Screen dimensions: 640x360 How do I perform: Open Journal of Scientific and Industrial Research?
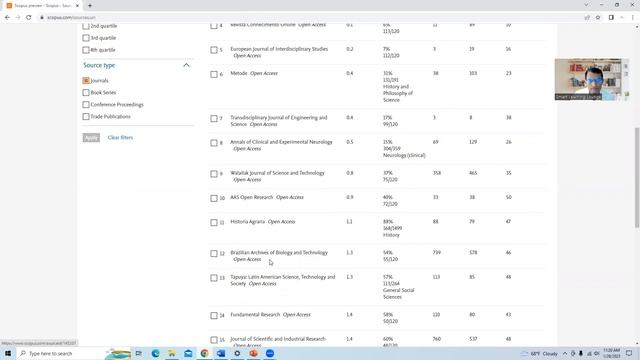pos(278,339)
